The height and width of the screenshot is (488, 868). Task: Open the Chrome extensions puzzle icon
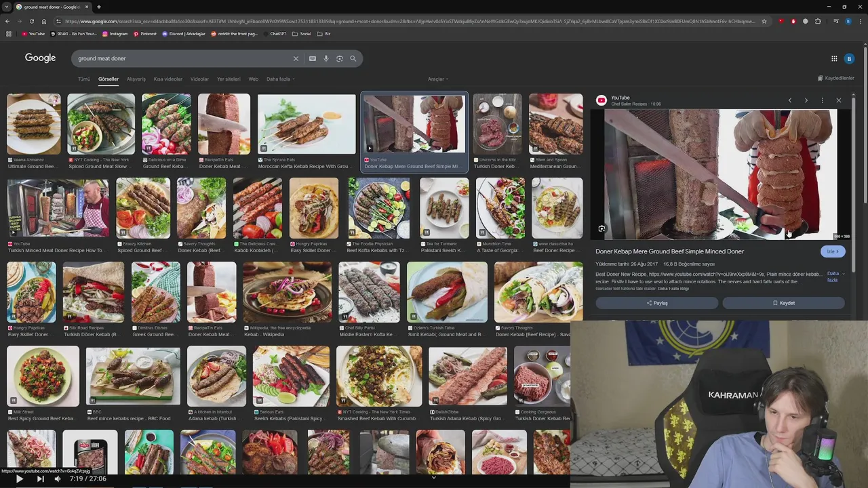coord(818,21)
